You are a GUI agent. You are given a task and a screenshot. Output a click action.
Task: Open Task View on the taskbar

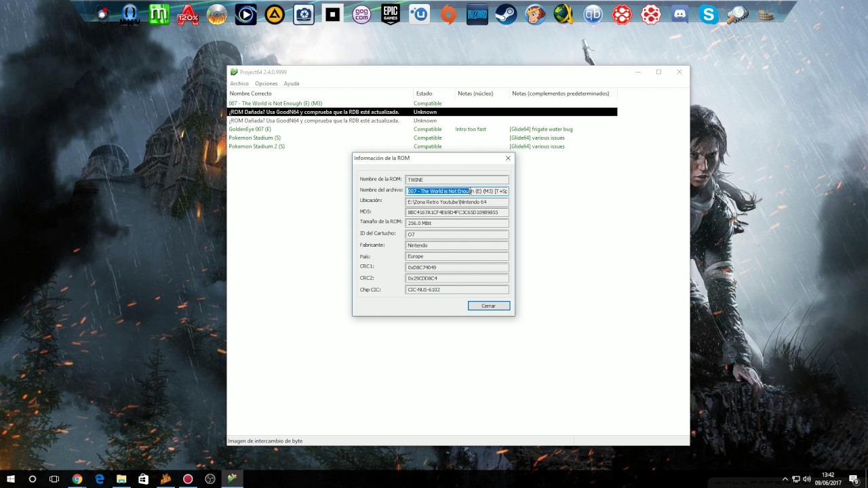(54, 479)
